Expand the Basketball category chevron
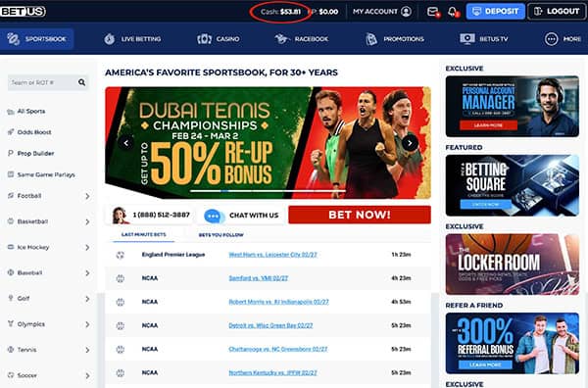Viewport: 588px width, 388px height. [x=87, y=222]
